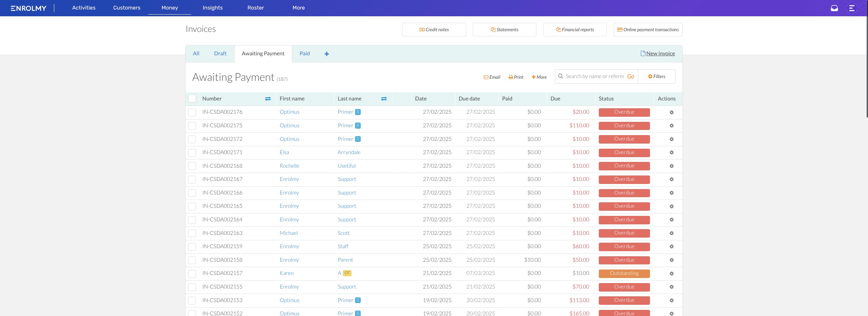This screenshot has width=868, height=316.
Task: Open actions gear for invoice IN-CSDA002175
Action: pyautogui.click(x=671, y=126)
